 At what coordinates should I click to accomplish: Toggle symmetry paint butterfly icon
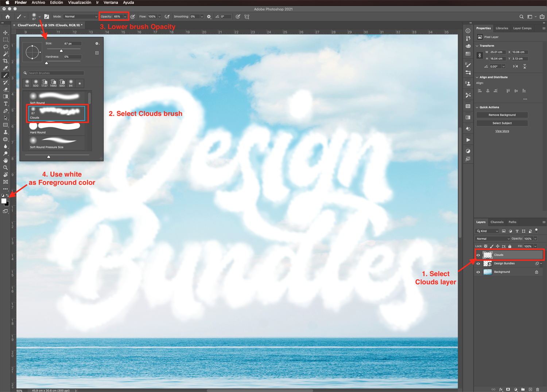pyautogui.click(x=247, y=16)
